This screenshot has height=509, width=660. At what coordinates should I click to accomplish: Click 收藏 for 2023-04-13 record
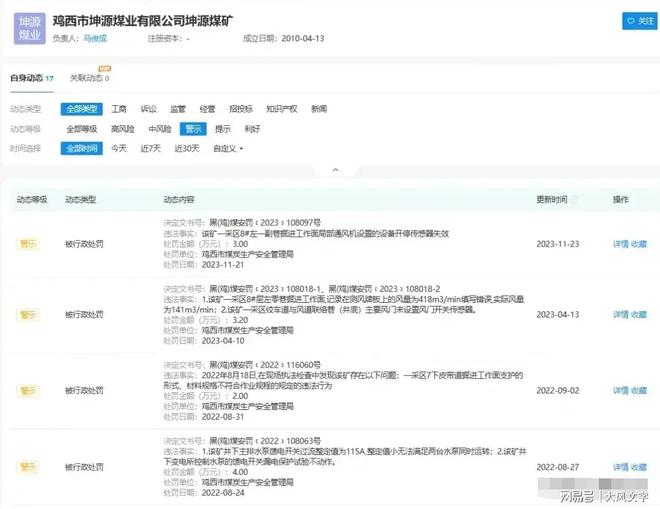[x=639, y=314]
